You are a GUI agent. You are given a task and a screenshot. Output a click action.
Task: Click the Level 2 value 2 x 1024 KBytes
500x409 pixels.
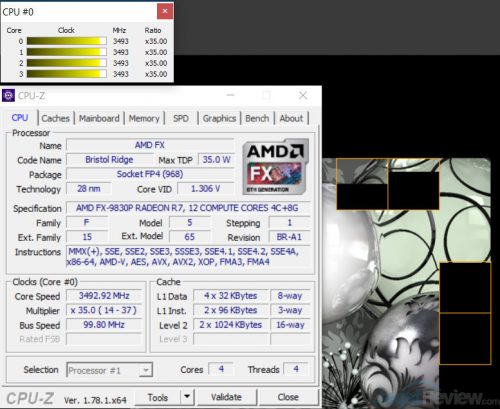(231, 325)
